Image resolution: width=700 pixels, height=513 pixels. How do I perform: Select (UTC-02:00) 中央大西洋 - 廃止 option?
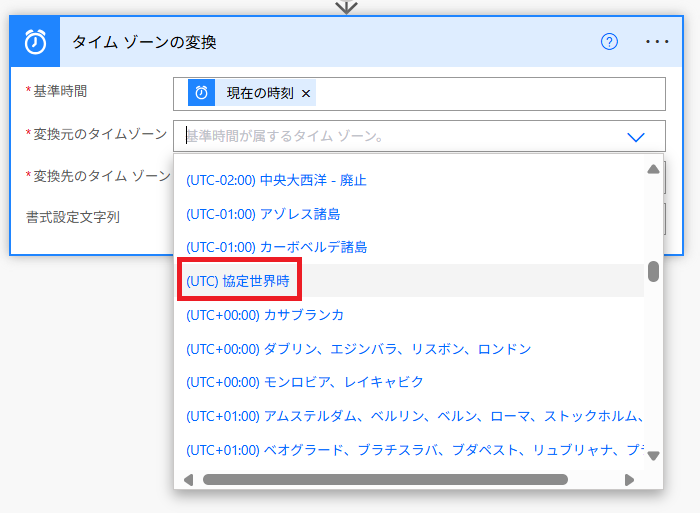coord(276,181)
